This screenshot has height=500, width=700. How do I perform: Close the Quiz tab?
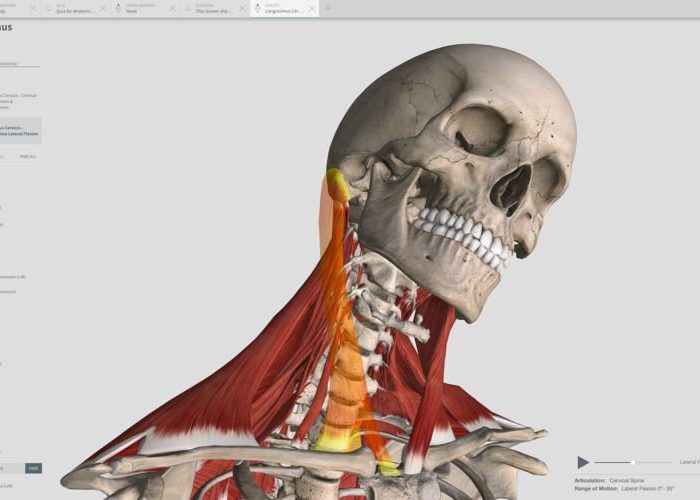tap(103, 8)
